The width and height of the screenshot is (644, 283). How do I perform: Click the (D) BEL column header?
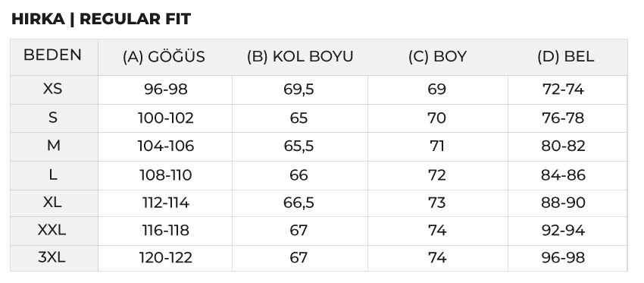[565, 57]
